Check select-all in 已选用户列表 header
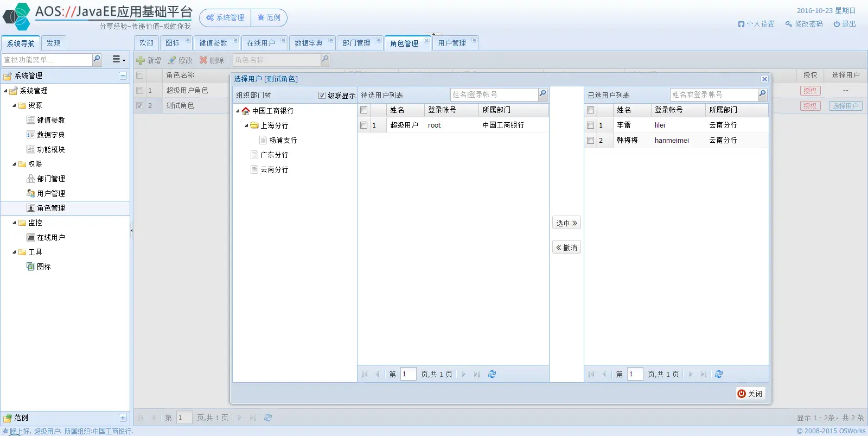868x436 pixels. pyautogui.click(x=591, y=110)
